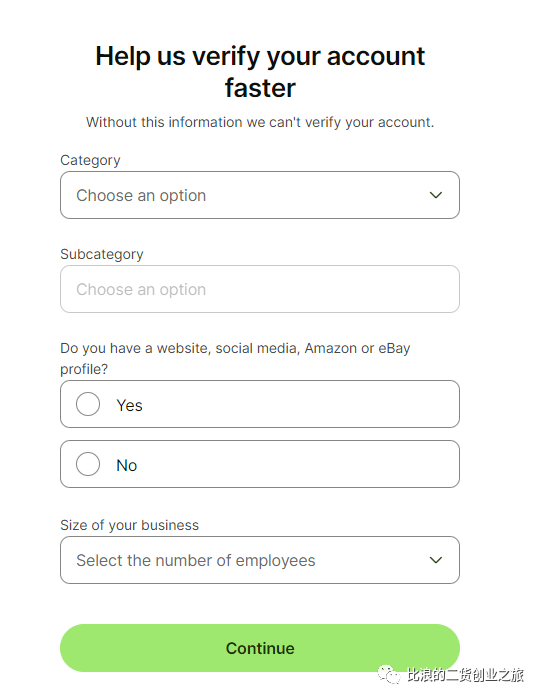
Task: Click the Chinese watermark text beside WeChat logo
Action: point(465,675)
